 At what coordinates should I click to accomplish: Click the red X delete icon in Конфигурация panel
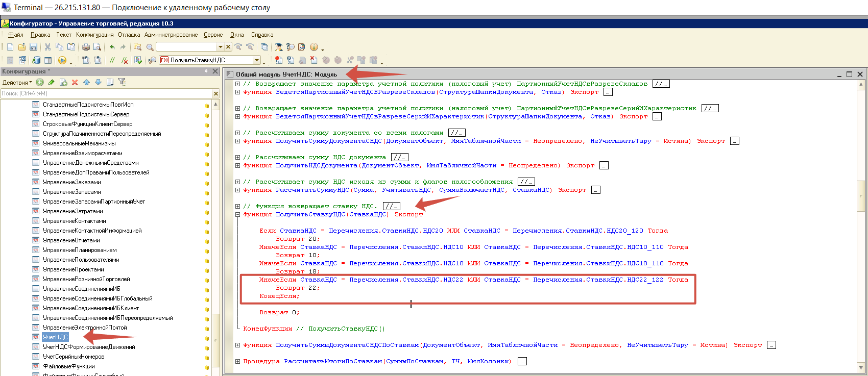(75, 82)
